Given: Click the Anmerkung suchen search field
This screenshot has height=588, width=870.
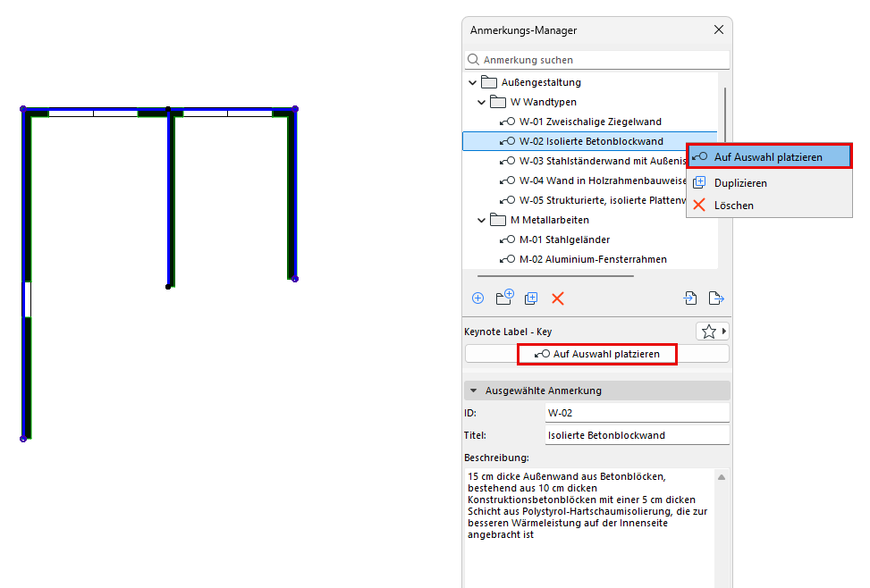Looking at the screenshot, I should click(597, 59).
